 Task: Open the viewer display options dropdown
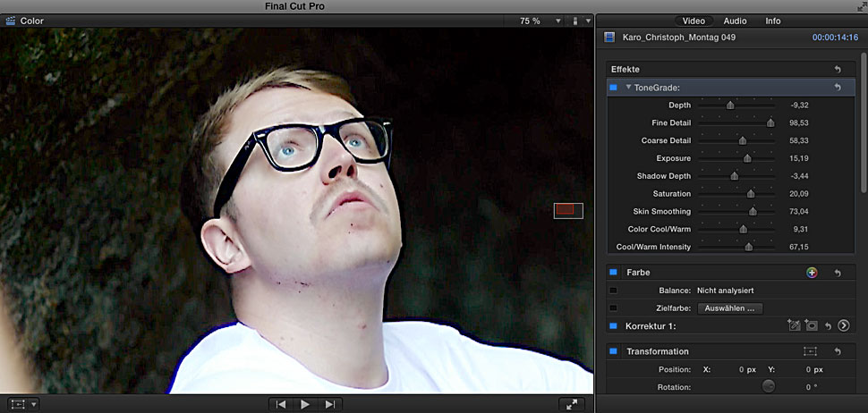click(x=588, y=21)
